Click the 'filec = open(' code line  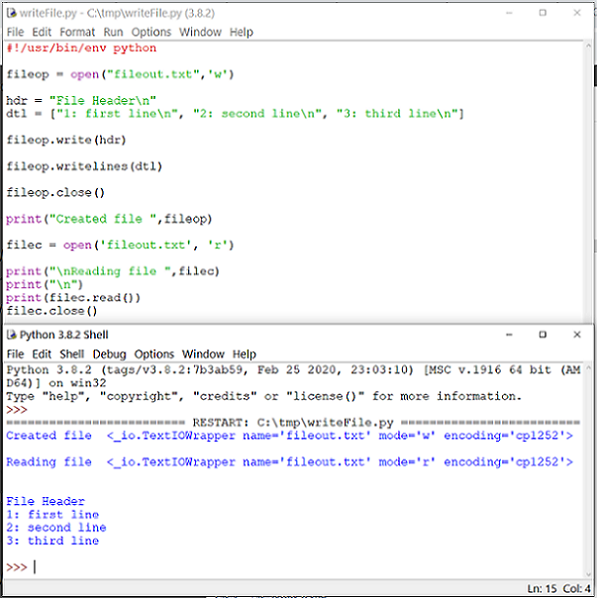coord(120,245)
